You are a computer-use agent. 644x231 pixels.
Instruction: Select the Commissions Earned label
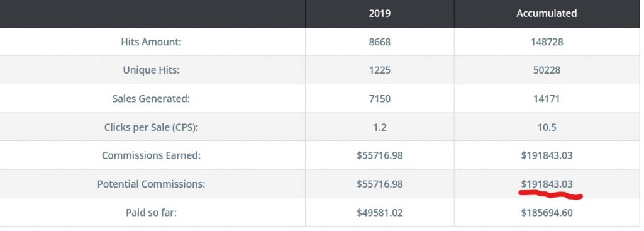(151, 155)
